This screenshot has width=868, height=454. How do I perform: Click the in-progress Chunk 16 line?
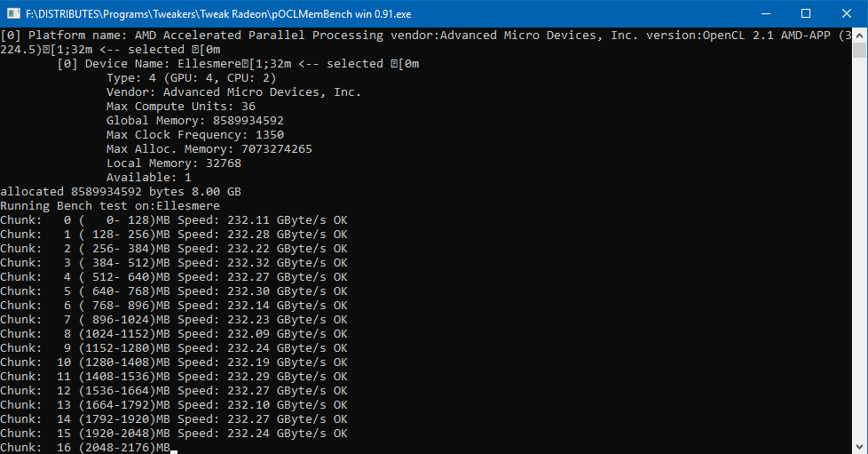click(84, 448)
